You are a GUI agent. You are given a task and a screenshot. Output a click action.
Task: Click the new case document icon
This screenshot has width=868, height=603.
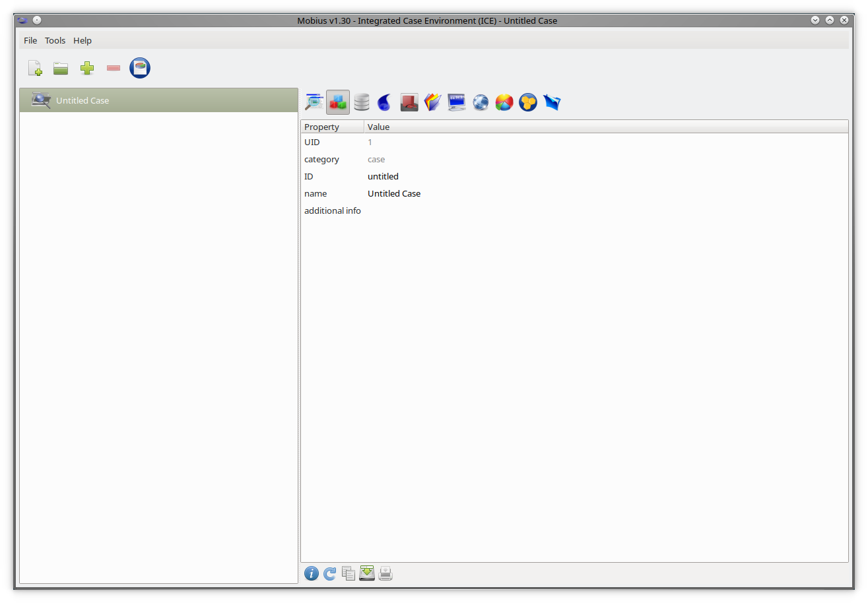(x=35, y=68)
